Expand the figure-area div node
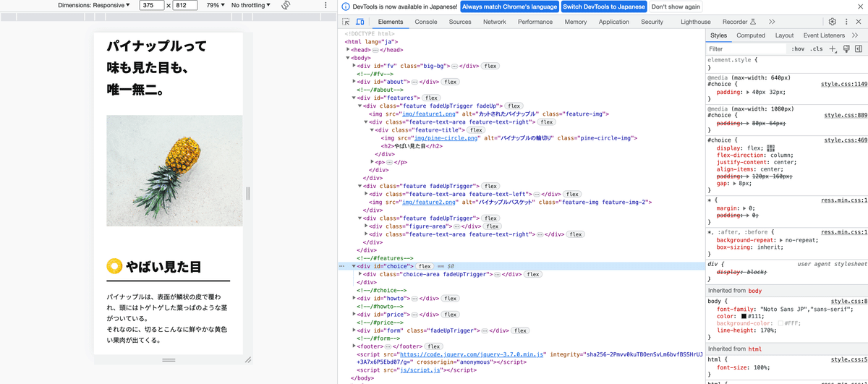Image resolution: width=868 pixels, height=384 pixels. coord(366,226)
